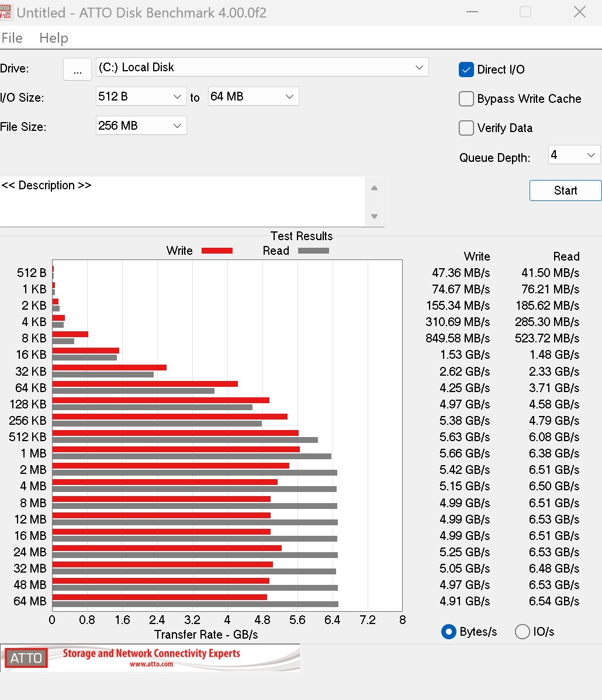Select the IO/s radio button

tap(522, 632)
